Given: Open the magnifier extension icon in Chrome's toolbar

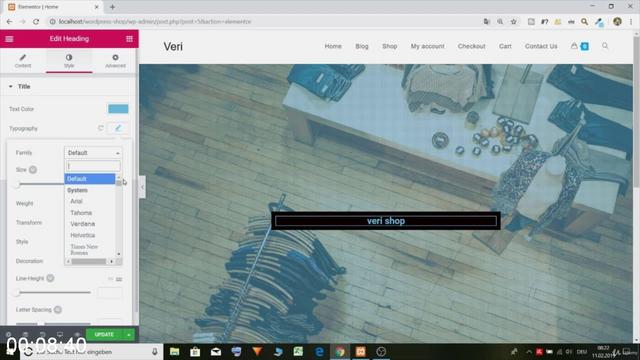Looking at the screenshot, I should [x=584, y=22].
